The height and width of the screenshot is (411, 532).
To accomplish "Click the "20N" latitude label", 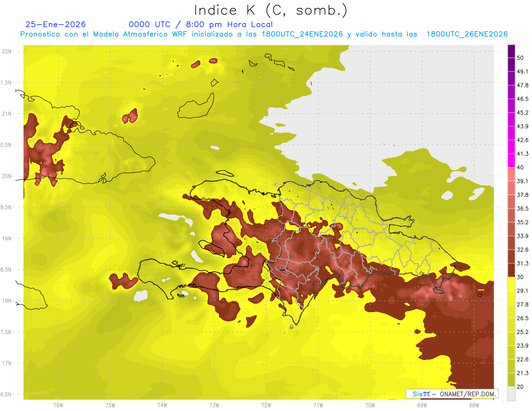I will (7, 176).
